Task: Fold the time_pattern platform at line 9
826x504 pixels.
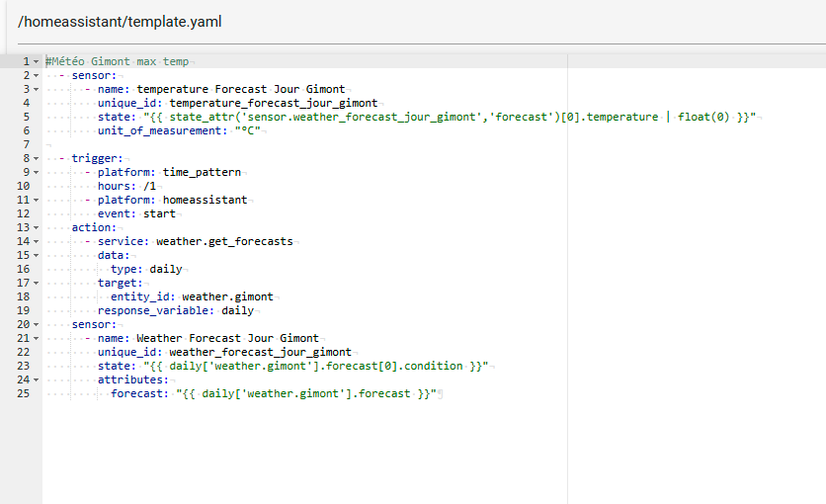Action: (x=36, y=172)
